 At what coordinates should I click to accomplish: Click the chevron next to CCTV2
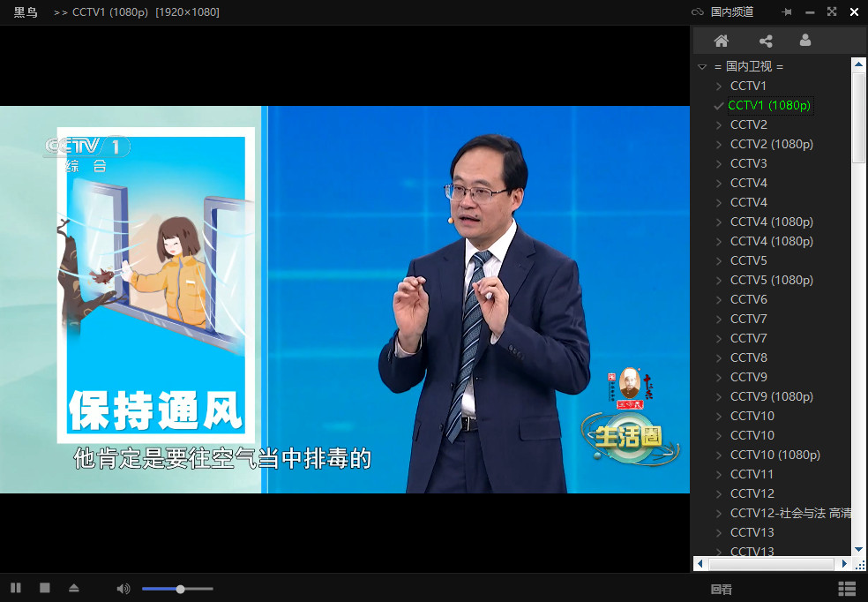[x=719, y=125]
